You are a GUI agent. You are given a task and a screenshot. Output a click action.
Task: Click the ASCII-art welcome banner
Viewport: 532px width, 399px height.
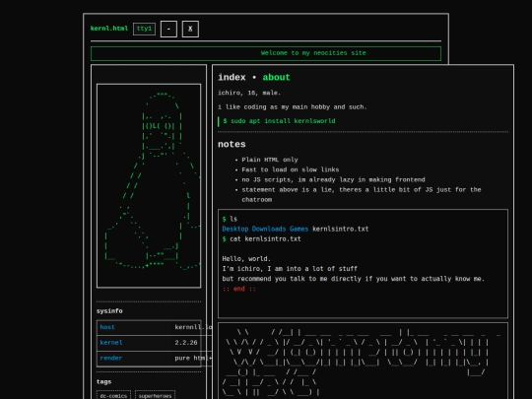(x=363, y=361)
